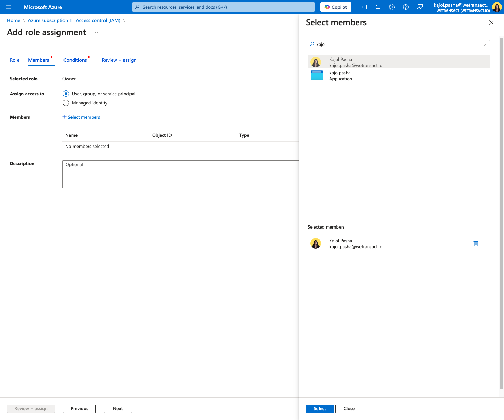
Task: Click the Copilot button
Action: pyautogui.click(x=336, y=7)
